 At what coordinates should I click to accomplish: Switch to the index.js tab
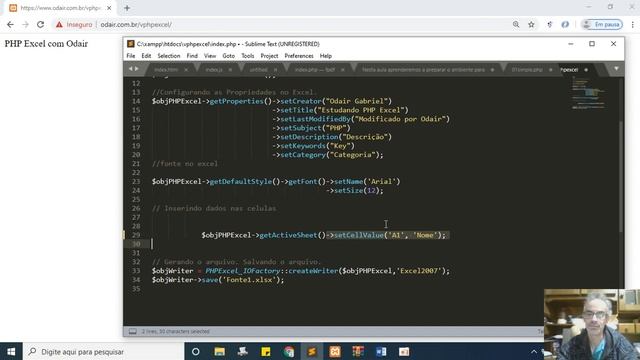[x=214, y=70]
